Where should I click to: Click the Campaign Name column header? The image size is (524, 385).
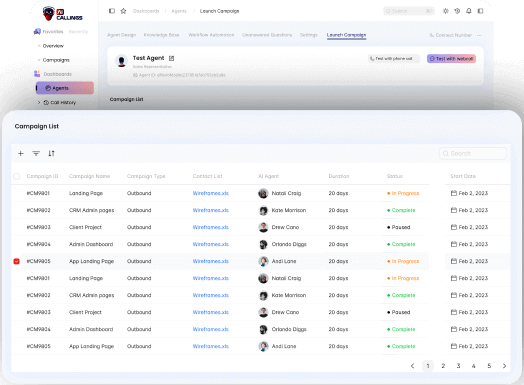pyautogui.click(x=90, y=176)
